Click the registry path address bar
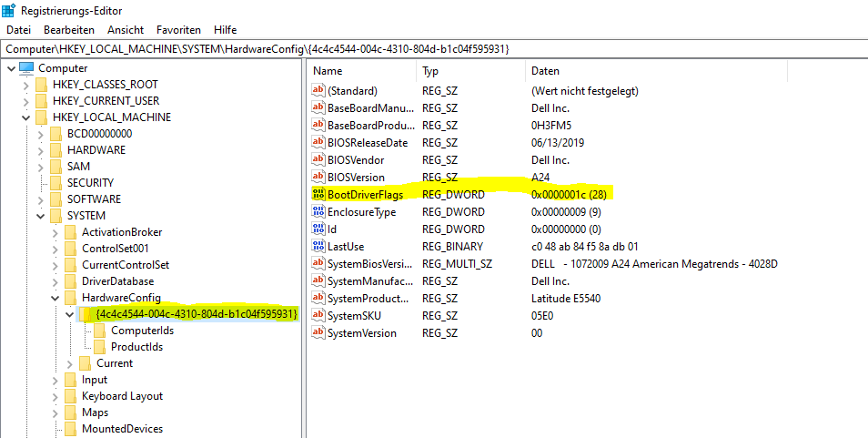 (434, 49)
